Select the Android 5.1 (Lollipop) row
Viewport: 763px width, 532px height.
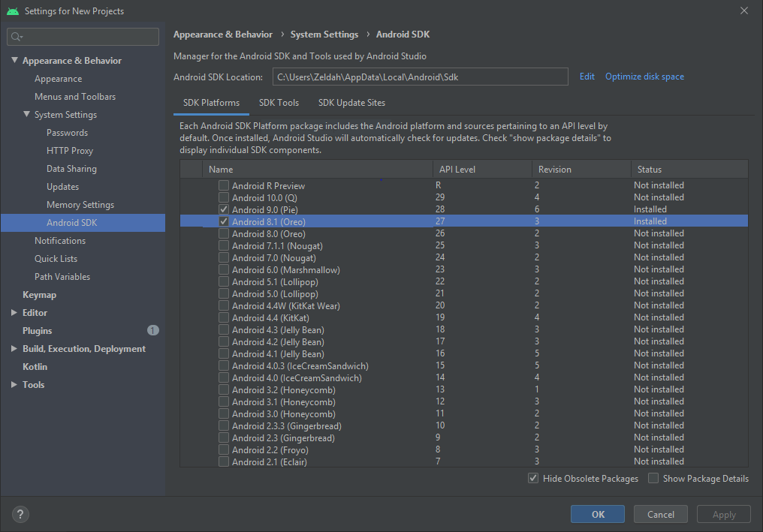tap(464, 281)
